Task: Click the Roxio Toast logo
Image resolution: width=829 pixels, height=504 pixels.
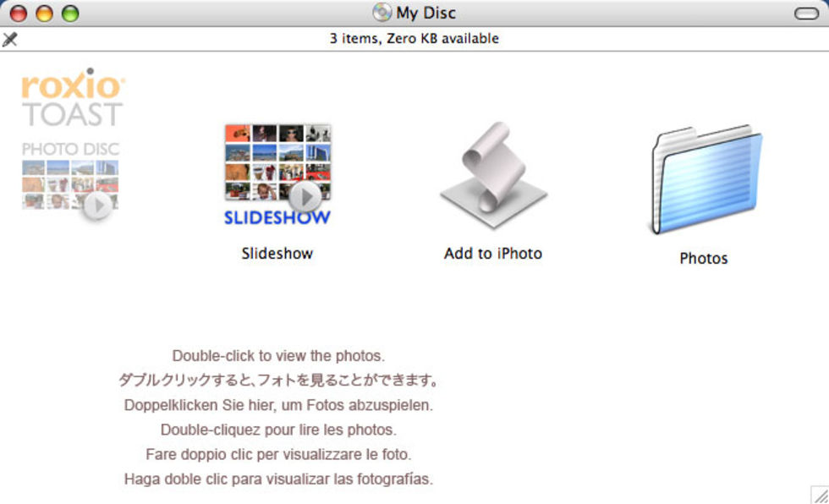Action: click(x=73, y=98)
